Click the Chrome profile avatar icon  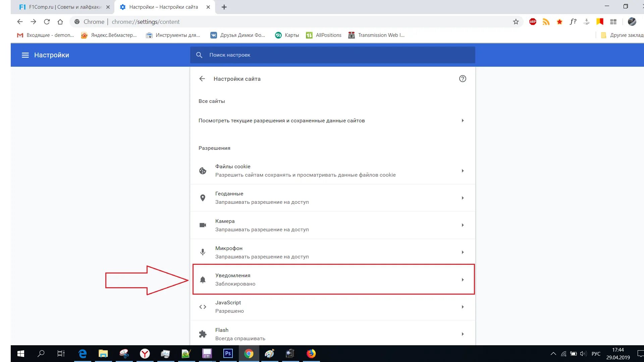[x=633, y=22]
